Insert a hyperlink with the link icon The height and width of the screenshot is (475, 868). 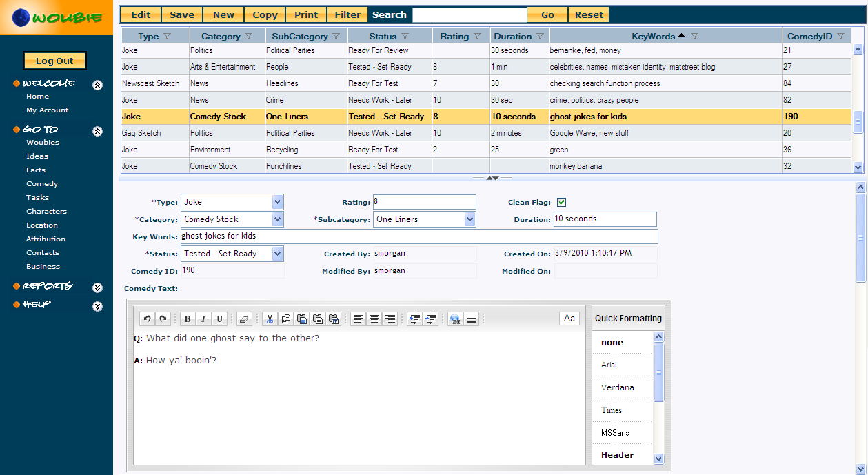point(455,319)
